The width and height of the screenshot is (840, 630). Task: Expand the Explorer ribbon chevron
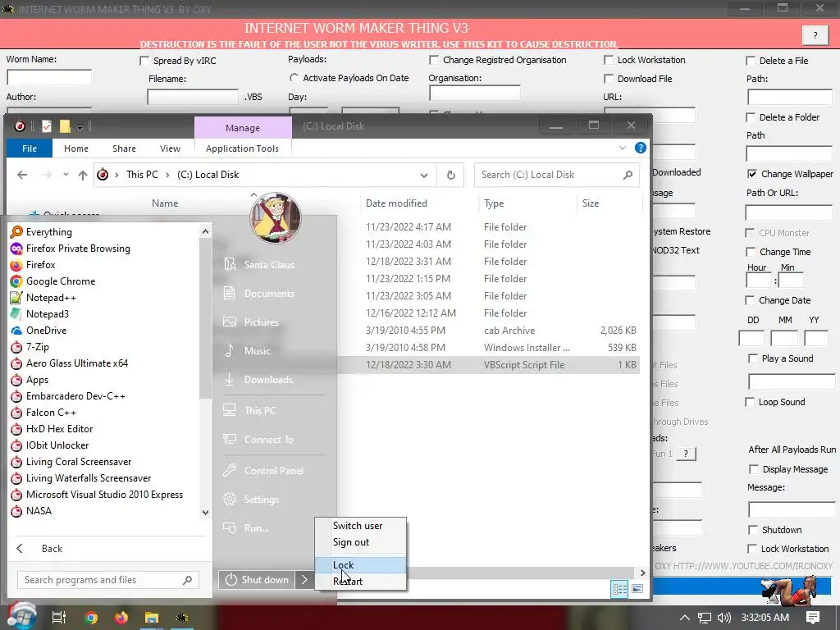[x=623, y=148]
